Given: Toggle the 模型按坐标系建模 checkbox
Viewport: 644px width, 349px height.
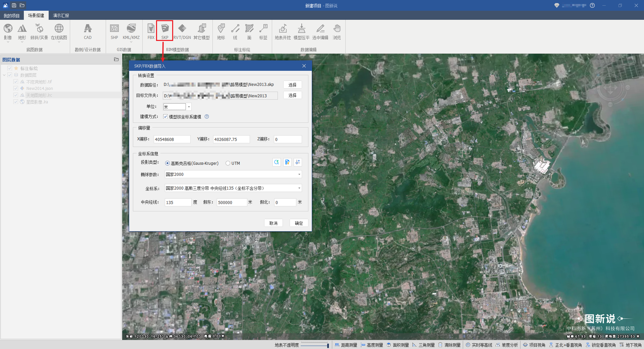Looking at the screenshot, I should 165,117.
